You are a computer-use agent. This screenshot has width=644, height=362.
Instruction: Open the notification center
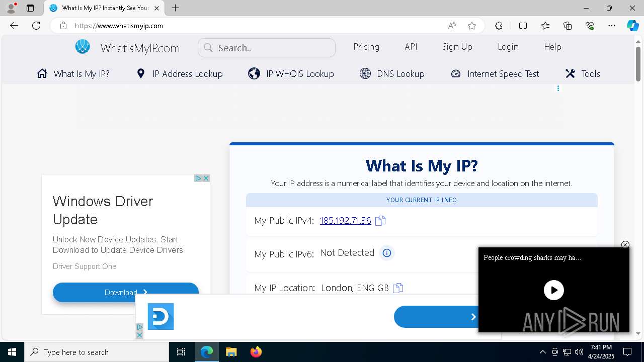pyautogui.click(x=627, y=352)
